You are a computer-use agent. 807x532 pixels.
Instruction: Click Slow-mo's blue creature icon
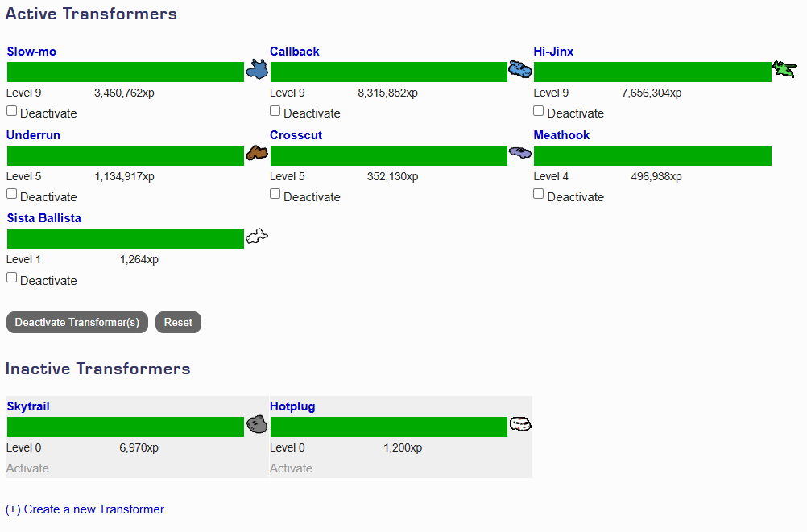point(256,70)
